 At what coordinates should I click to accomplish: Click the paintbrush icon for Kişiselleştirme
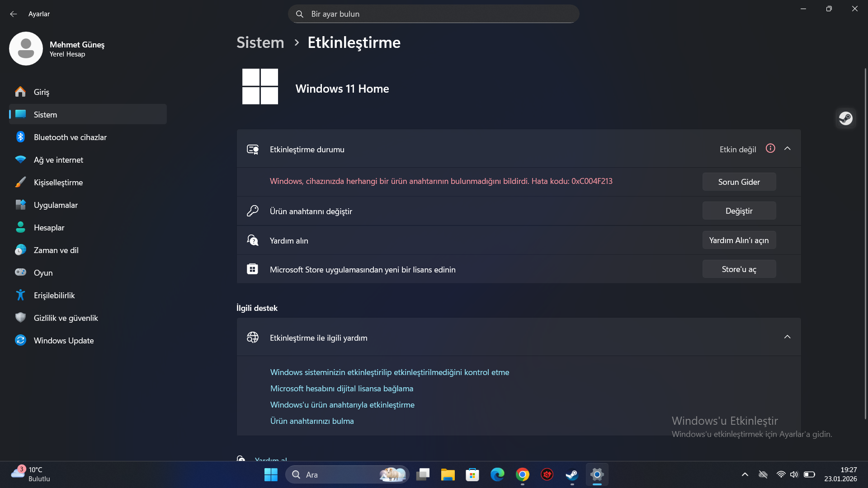coord(20,182)
